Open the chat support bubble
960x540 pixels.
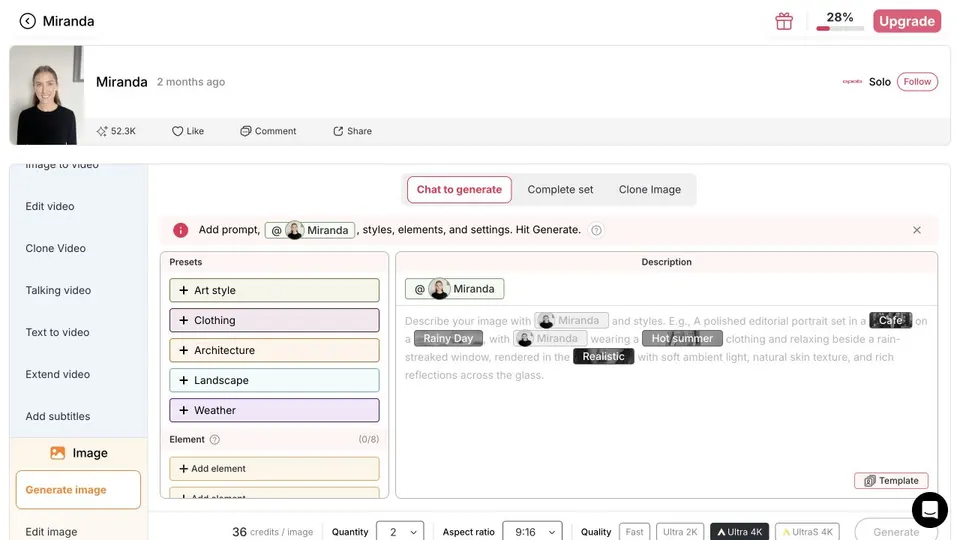[x=929, y=509]
